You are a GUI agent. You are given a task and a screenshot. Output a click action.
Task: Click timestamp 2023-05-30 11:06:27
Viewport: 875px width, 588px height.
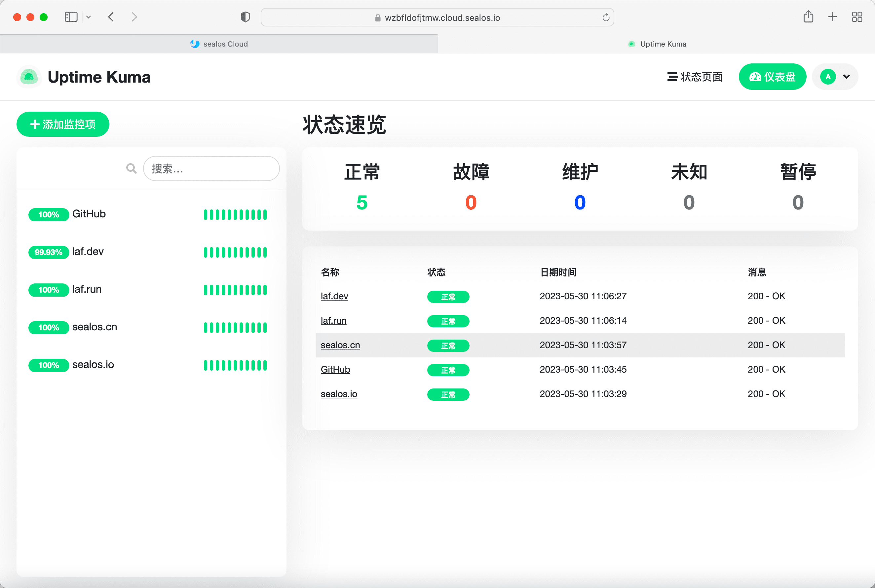pos(583,296)
